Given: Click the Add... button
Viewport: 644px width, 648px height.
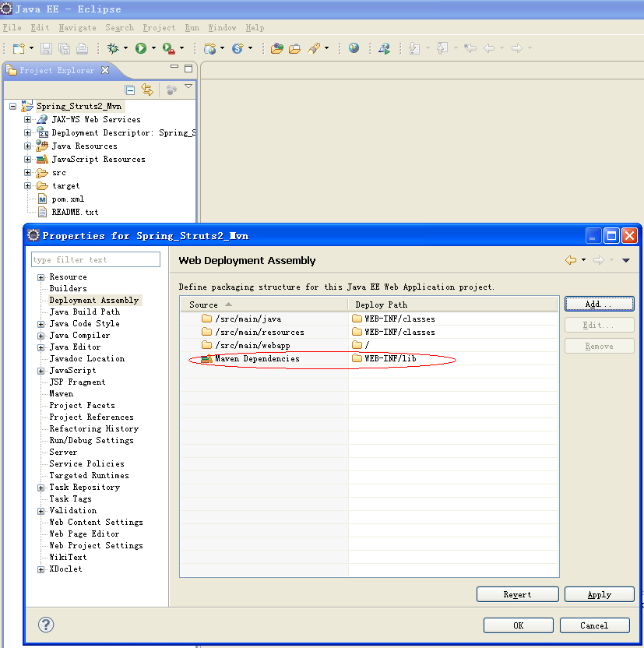Looking at the screenshot, I should click(x=600, y=304).
